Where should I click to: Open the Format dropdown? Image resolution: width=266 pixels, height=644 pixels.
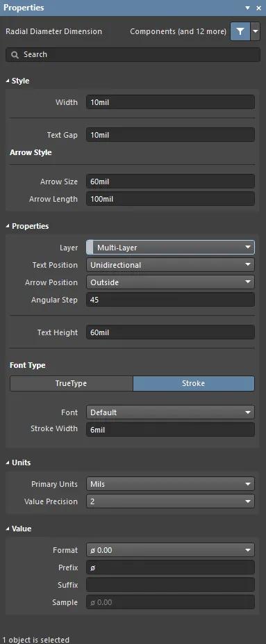(170, 550)
